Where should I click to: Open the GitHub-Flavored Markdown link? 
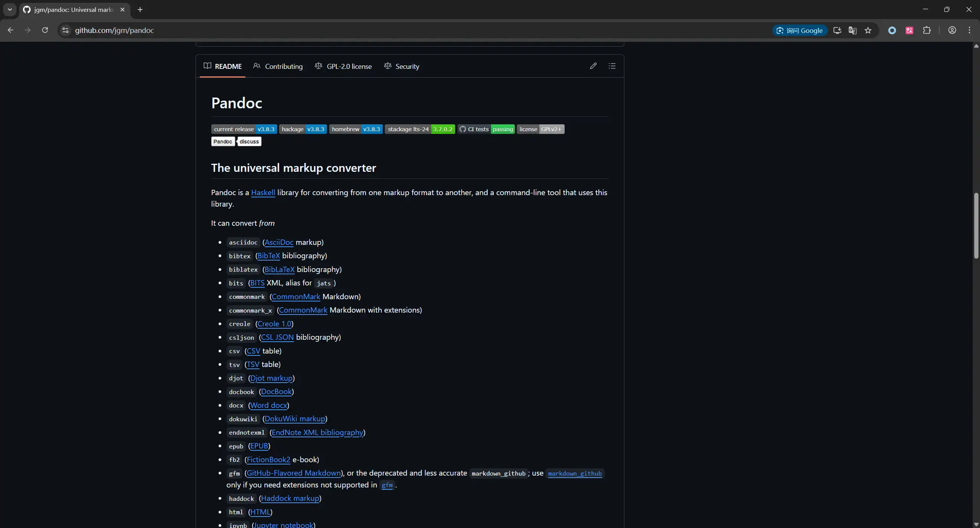click(294, 473)
